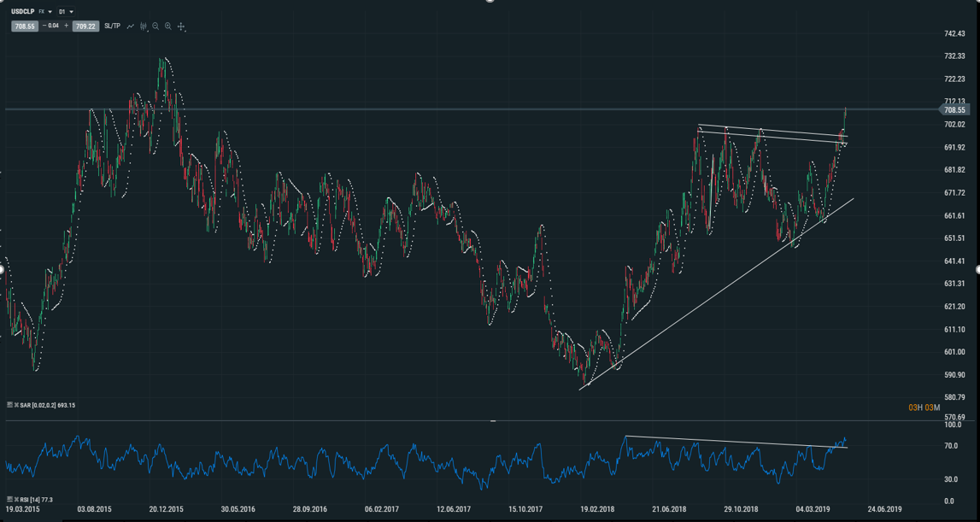
Task: Toggle the SL/TP option
Action: click(112, 26)
